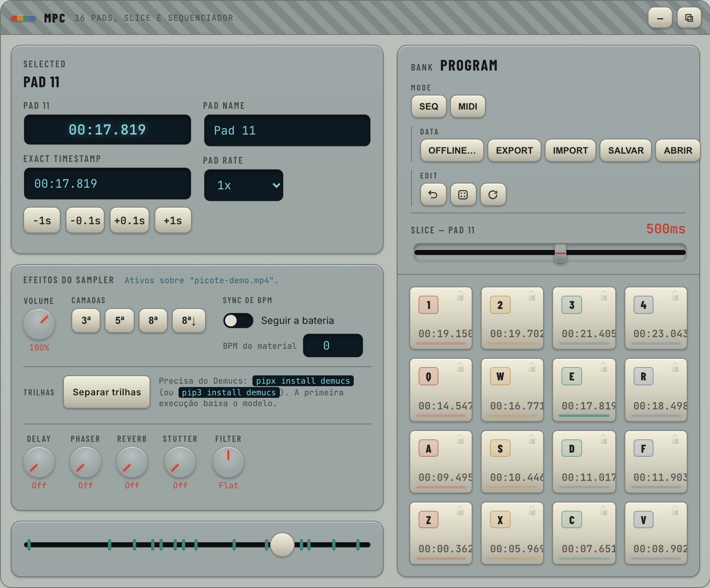Enable the Seguir a bateria switch

(238, 321)
